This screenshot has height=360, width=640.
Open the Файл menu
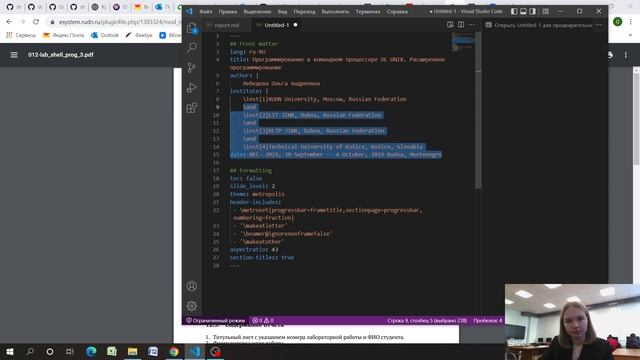[206, 11]
